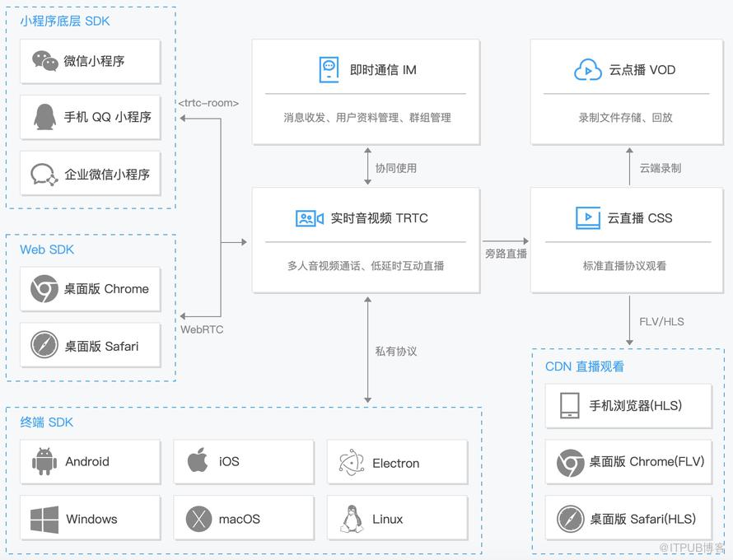The width and height of the screenshot is (733, 560).
Task: Click the 协同使用 label
Action: point(396,168)
